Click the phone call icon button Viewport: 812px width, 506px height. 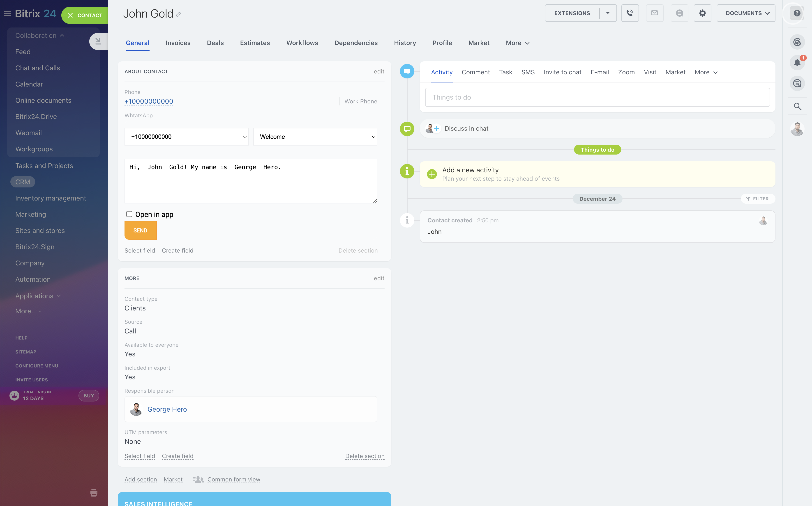[630, 13]
